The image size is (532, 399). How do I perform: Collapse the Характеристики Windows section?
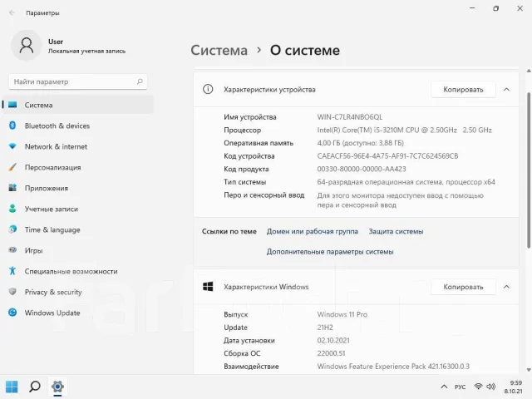[506, 287]
